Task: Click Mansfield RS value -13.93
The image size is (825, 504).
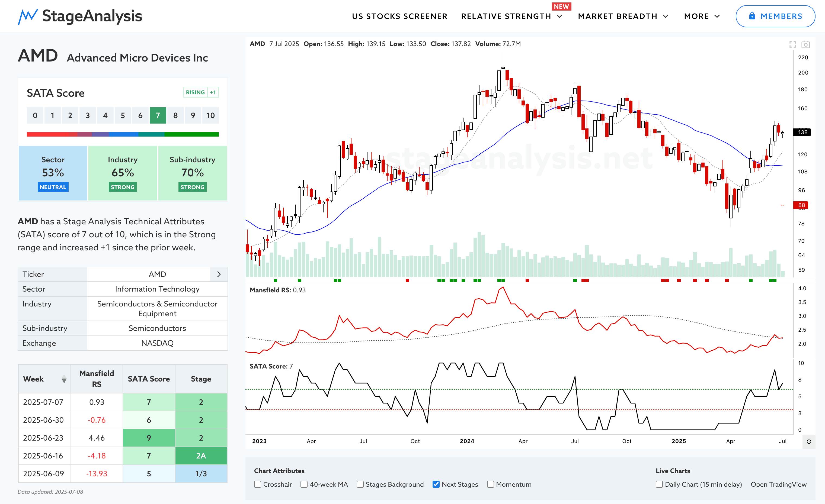Action: (x=97, y=474)
